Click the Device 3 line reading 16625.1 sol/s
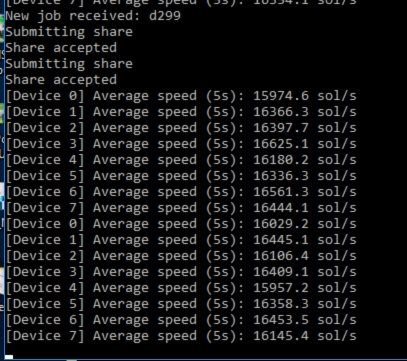 (181, 144)
